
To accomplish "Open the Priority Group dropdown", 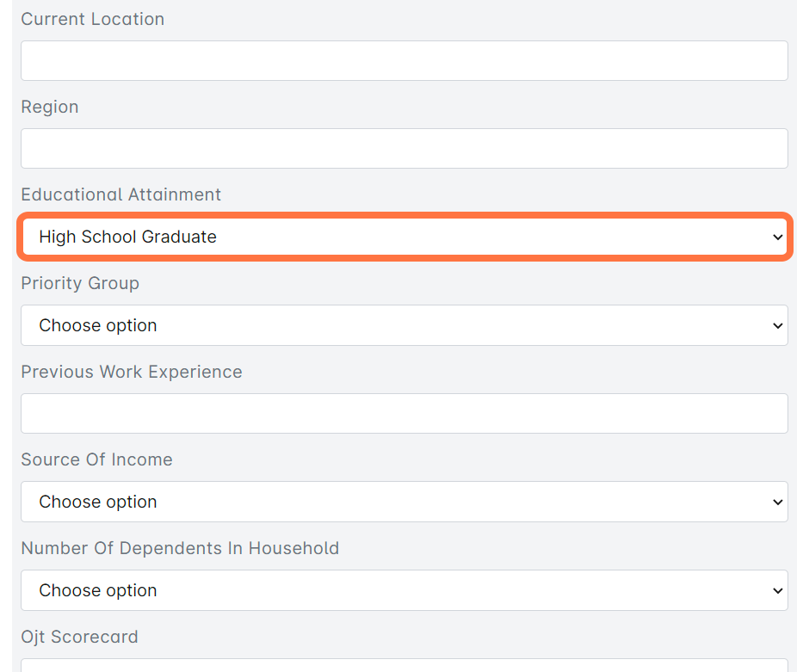I will [404, 325].
